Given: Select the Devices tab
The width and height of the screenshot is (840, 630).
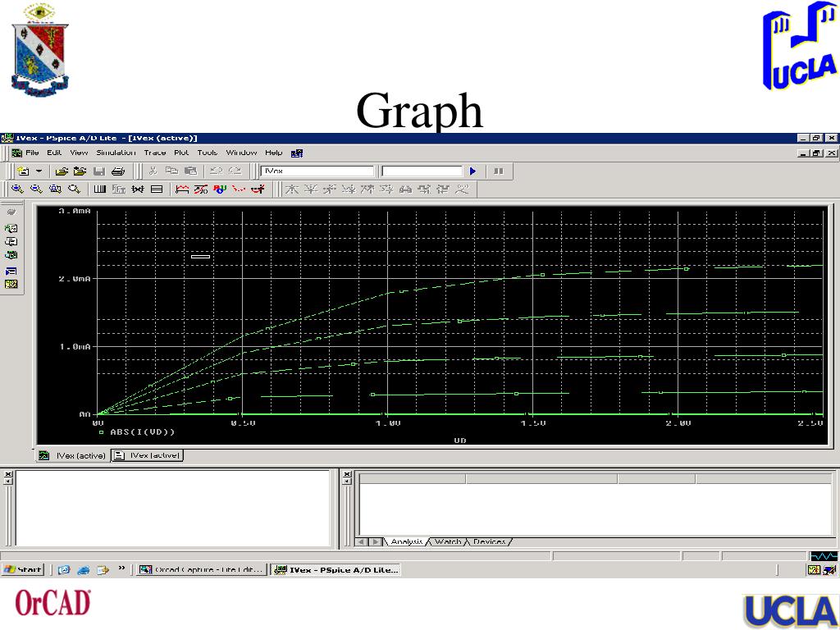Looking at the screenshot, I should coord(489,541).
